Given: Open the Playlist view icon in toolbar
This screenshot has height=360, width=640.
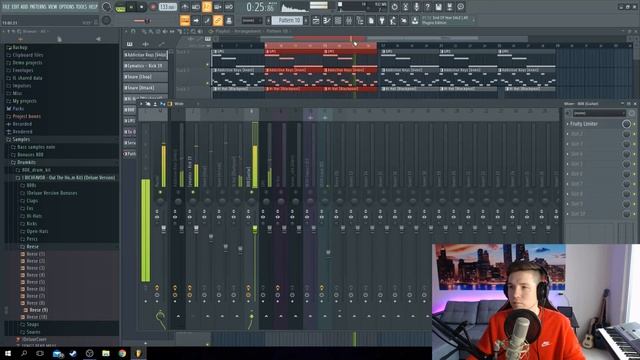Looking at the screenshot, I should tap(316, 20).
